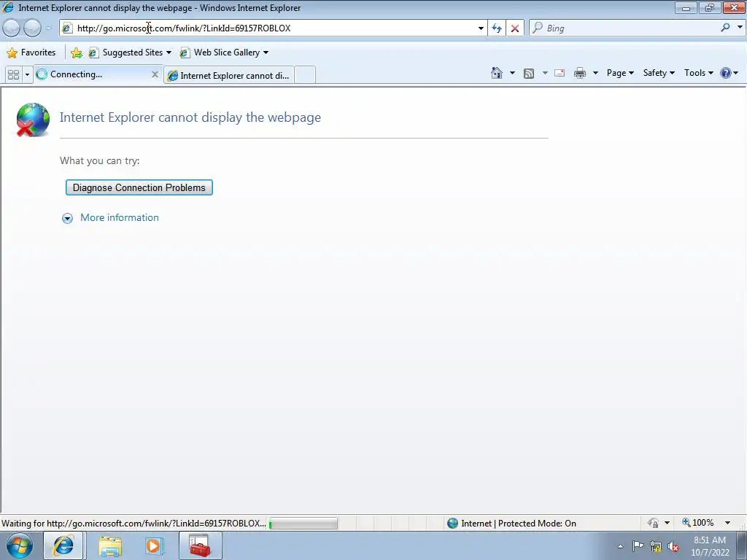
Task: Click the network status tray icon
Action: pos(656,547)
